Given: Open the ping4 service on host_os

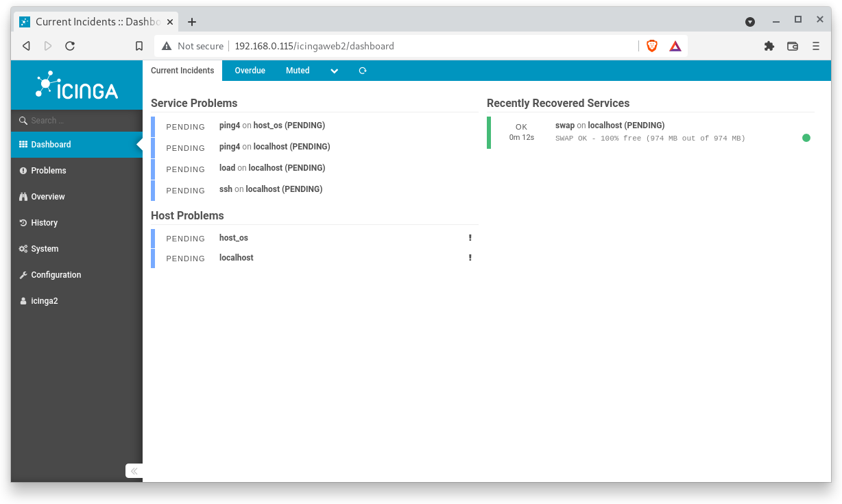Looking at the screenshot, I should click(272, 125).
